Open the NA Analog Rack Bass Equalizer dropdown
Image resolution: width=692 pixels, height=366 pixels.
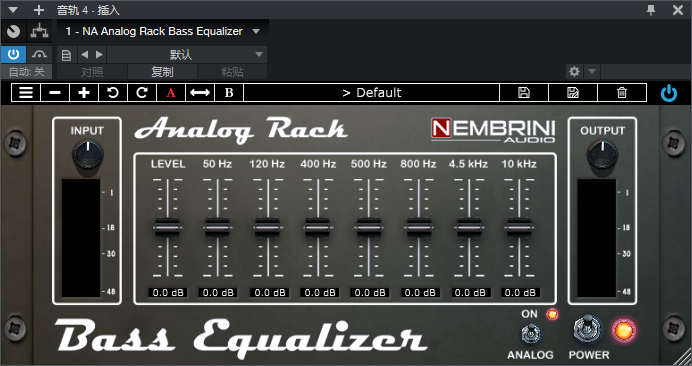coord(162,31)
